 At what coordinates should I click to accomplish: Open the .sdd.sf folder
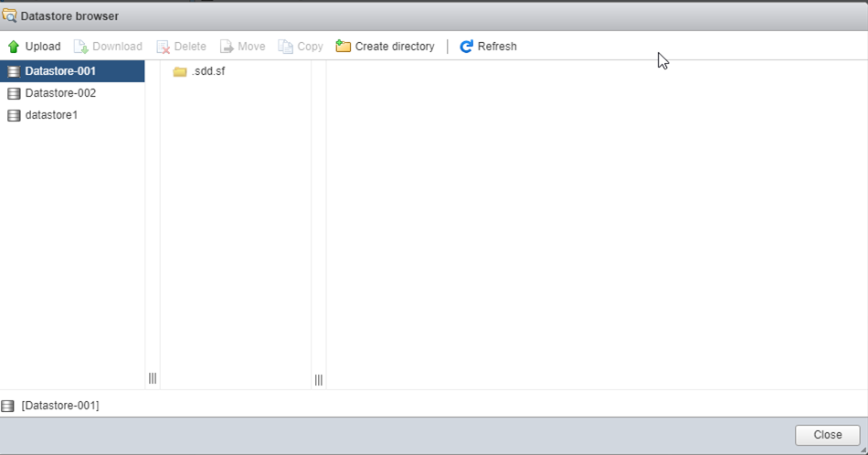click(208, 71)
